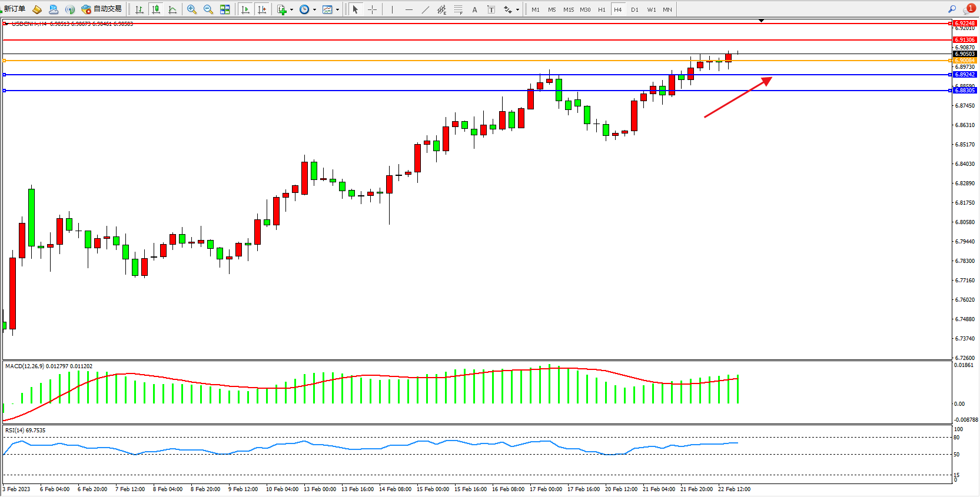Viewport: 980px width, 497px height.
Task: Click the 新订单 new order button
Action: 14,9
